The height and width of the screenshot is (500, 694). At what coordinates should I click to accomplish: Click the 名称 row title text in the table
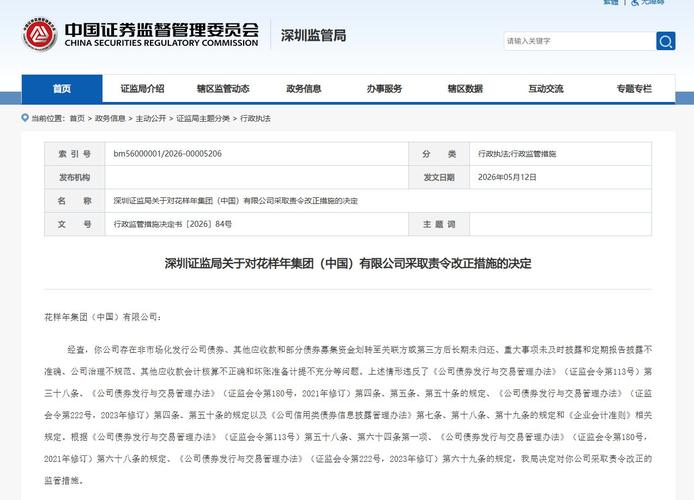tap(235, 200)
